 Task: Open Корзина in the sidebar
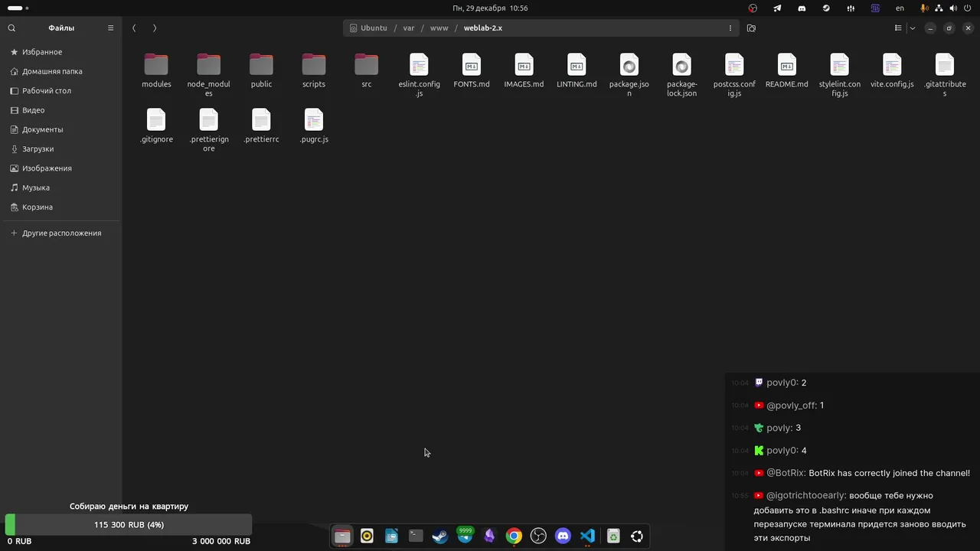(x=60, y=207)
